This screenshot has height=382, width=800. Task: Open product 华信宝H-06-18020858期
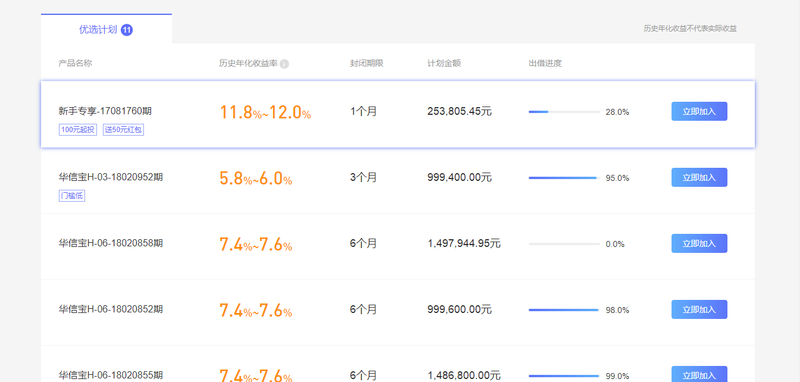(x=111, y=243)
